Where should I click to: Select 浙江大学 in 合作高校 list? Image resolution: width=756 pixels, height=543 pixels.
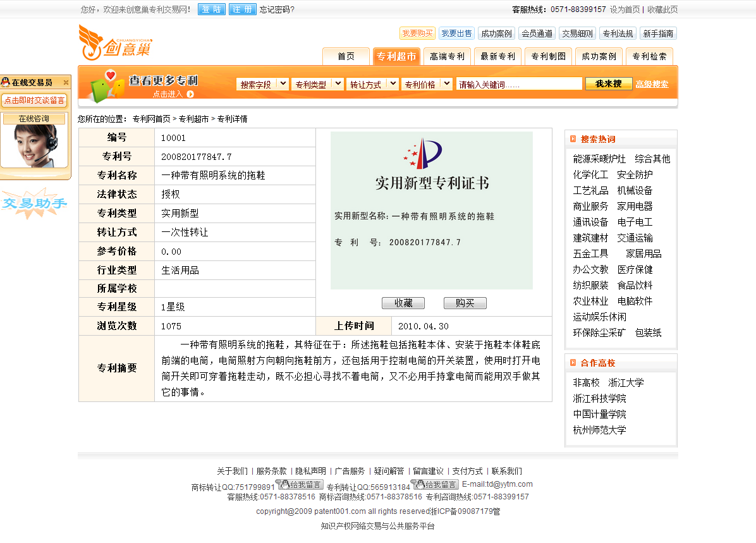(x=626, y=382)
